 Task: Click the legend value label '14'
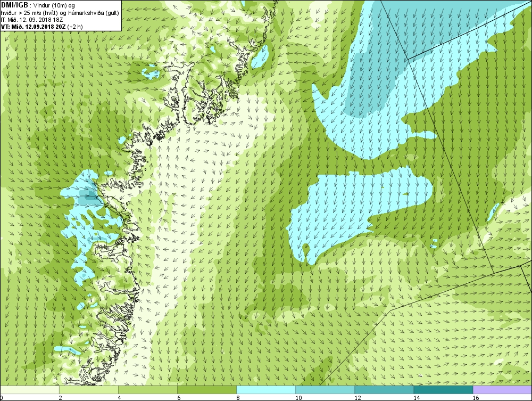[x=417, y=398]
